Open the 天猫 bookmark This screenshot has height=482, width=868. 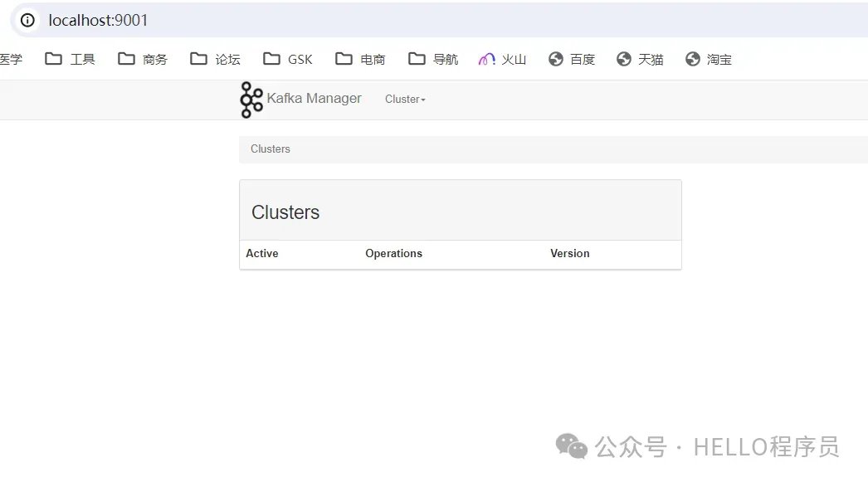pos(640,59)
